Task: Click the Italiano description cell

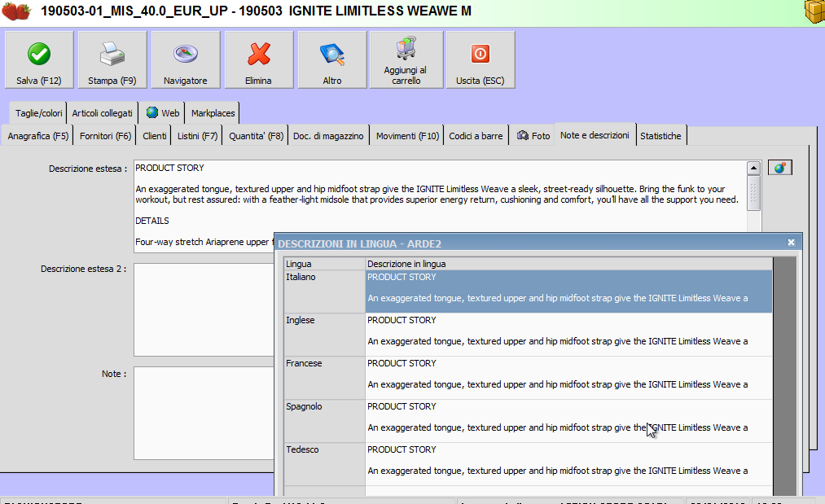Action: (x=568, y=291)
